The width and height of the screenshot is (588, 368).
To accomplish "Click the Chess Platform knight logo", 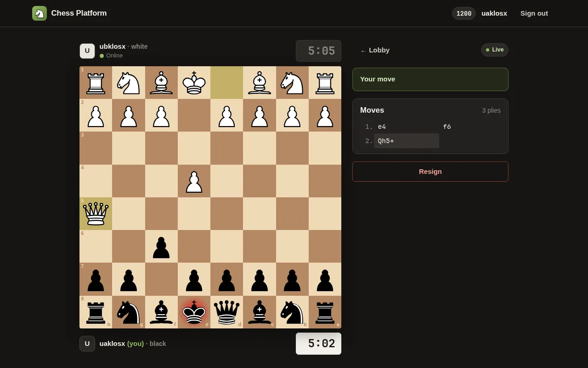I will [x=40, y=13].
